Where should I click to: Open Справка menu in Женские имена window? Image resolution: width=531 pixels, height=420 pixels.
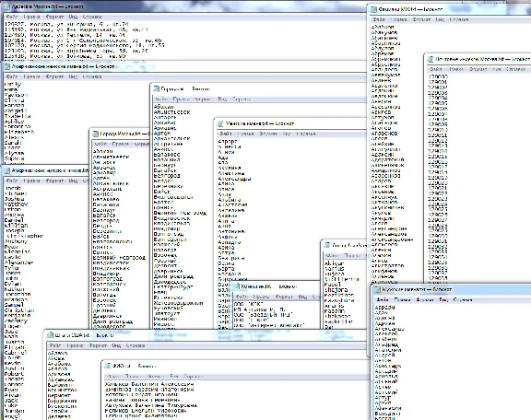(x=306, y=134)
